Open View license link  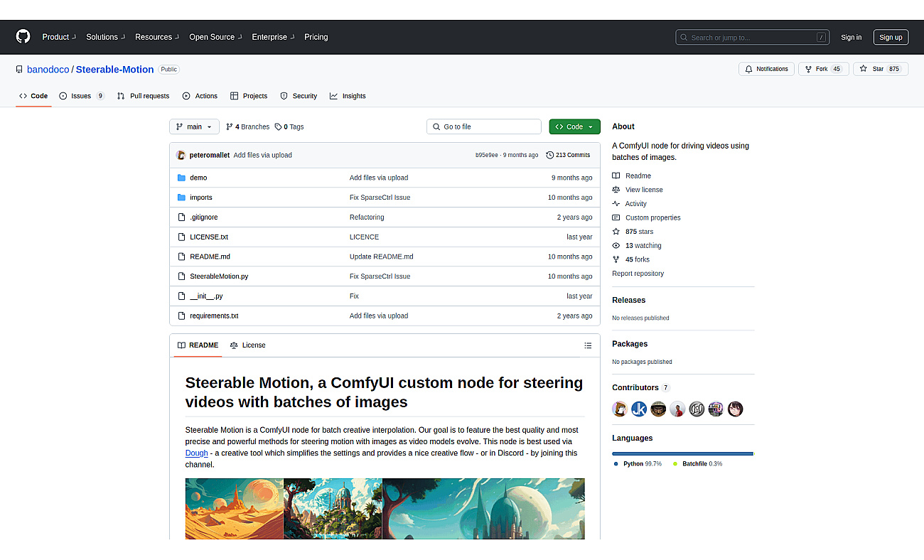click(638, 190)
